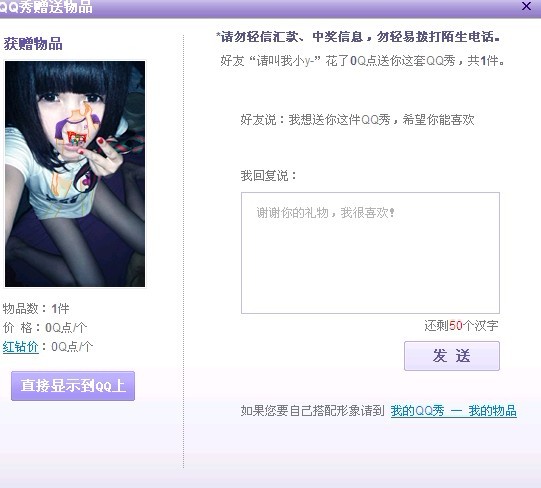Click the line mentioning friend 请叫我小y-

[x=362, y=61]
